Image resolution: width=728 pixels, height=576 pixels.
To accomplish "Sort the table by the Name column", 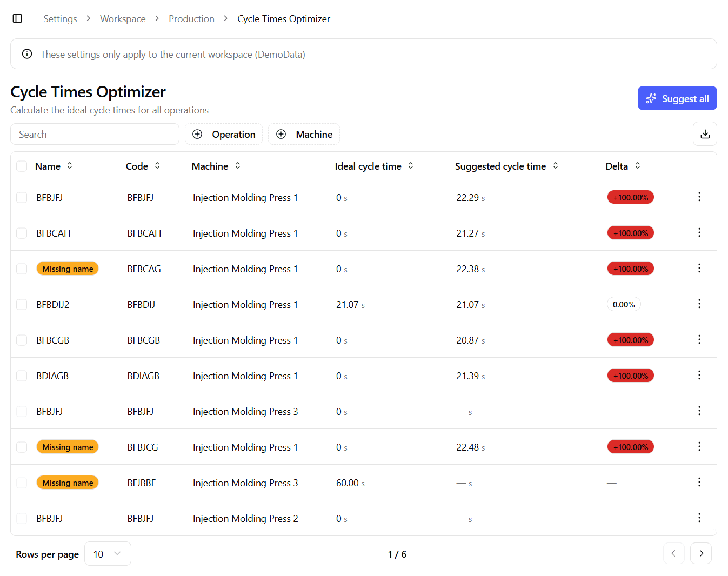I will (x=70, y=166).
